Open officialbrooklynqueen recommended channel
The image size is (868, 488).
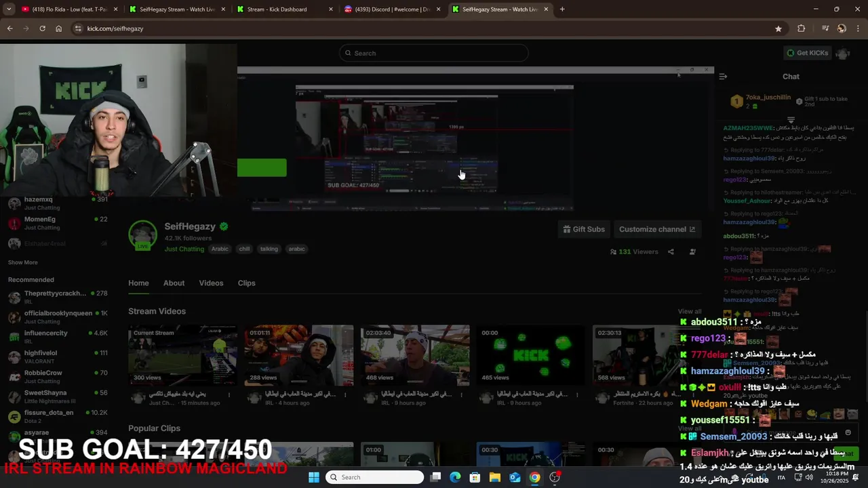click(58, 317)
